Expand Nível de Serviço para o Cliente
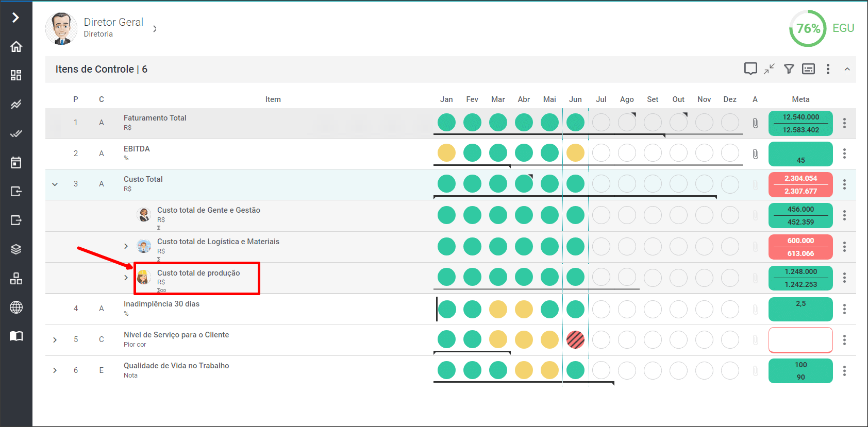Screen dimensions: 868x427 click(x=55, y=340)
